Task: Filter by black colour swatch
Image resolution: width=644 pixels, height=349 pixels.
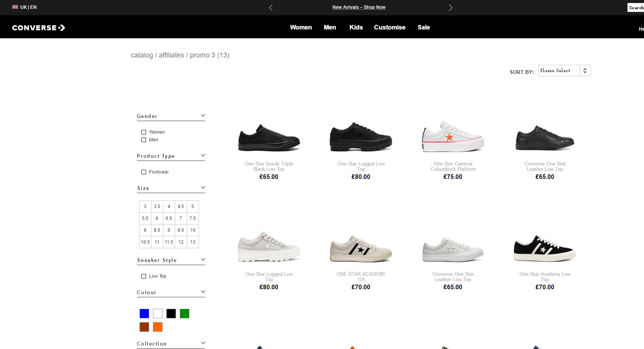Action: tap(171, 313)
